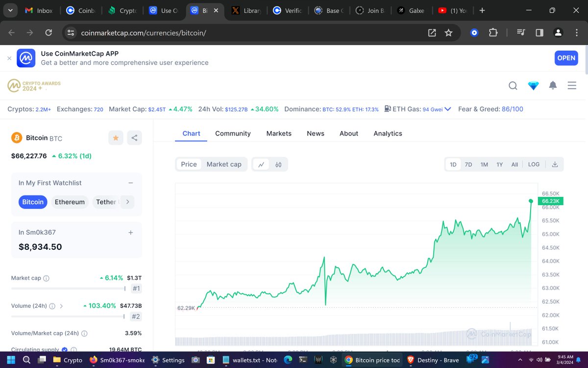Image resolution: width=588 pixels, height=368 pixels.
Task: Open wallets.txt Notepad in taskbar
Action: (251, 360)
